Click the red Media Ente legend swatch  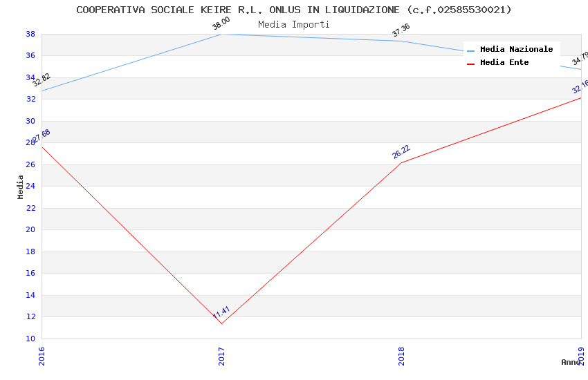pyautogui.click(x=470, y=64)
